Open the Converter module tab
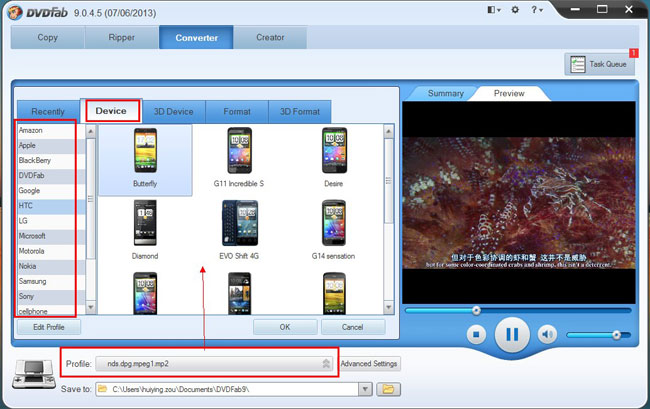The width and height of the screenshot is (650, 409). 196,37
